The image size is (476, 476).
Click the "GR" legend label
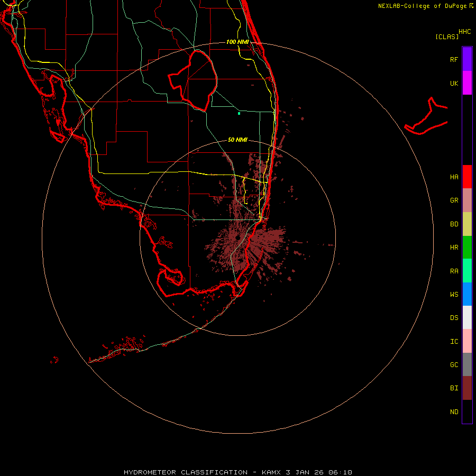454,200
